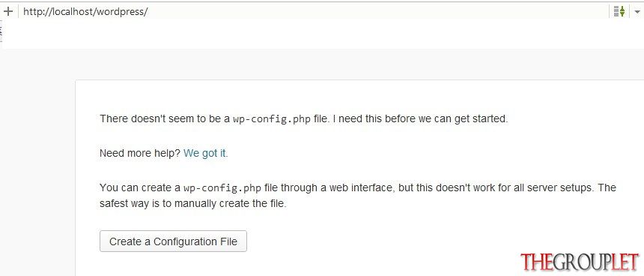This screenshot has height=276, width=644.
Task: Click the green up-down arrows list icon
Action: [619, 11]
